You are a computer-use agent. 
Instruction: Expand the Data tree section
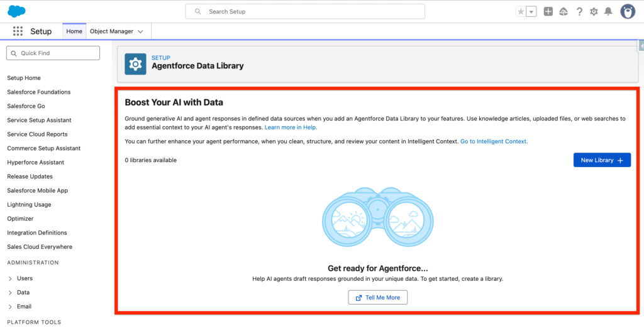click(x=10, y=293)
